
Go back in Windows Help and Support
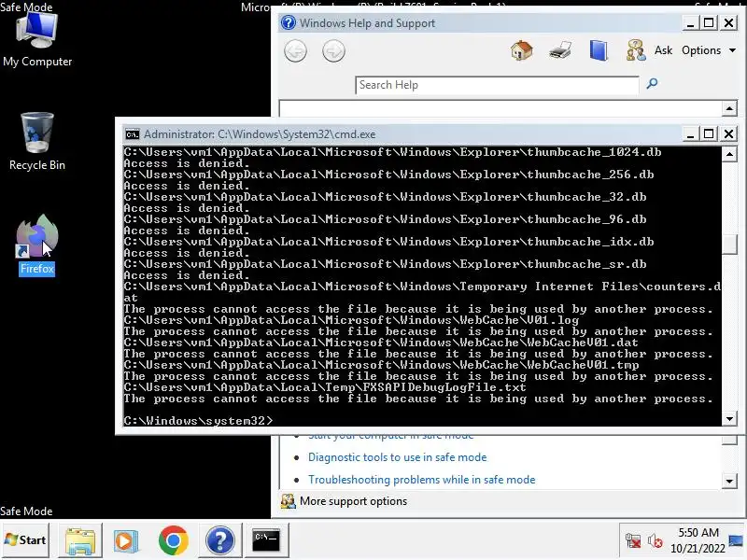[295, 51]
